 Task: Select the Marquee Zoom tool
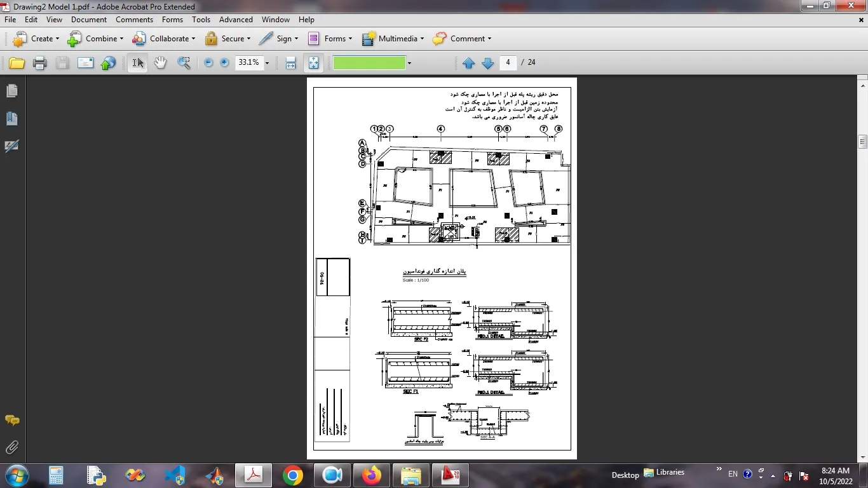pos(184,63)
